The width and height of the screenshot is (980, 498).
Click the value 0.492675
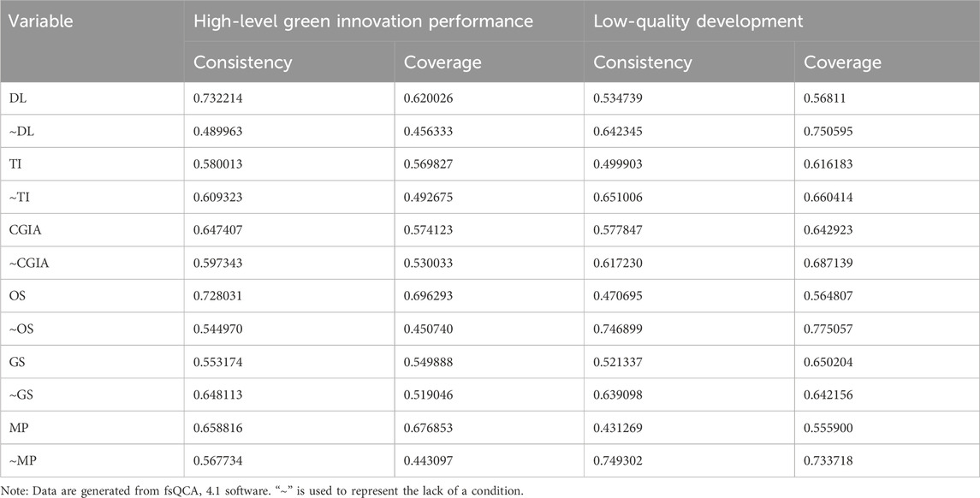click(429, 197)
